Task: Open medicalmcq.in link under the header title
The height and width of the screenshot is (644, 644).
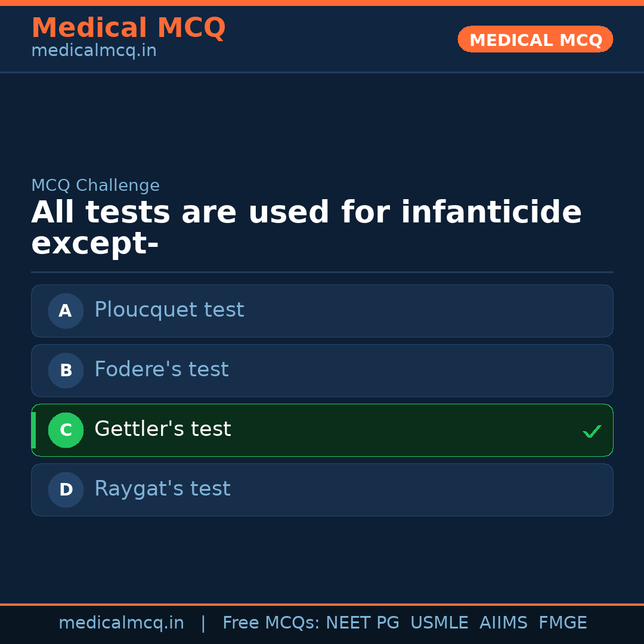Action: 94,51
